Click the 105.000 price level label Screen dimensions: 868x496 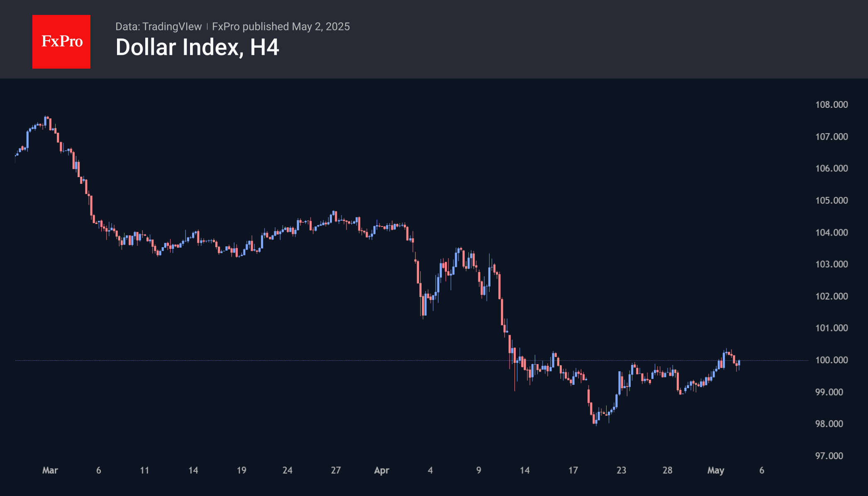[x=831, y=200]
